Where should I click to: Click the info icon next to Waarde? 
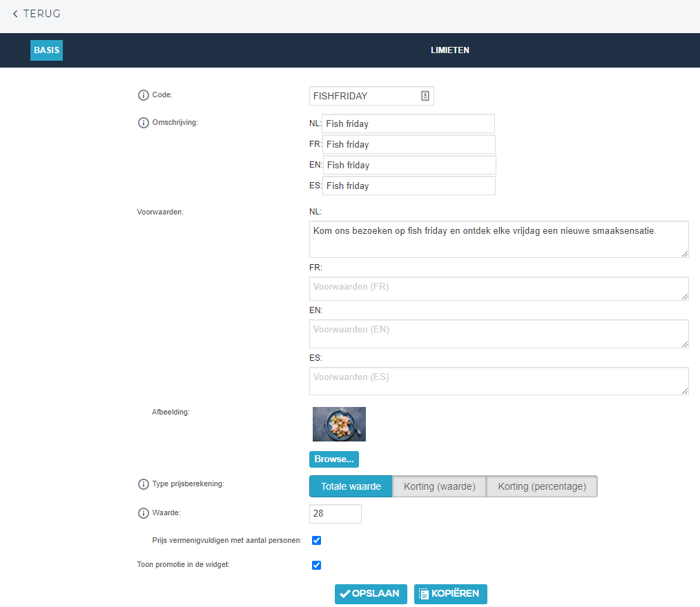point(144,513)
